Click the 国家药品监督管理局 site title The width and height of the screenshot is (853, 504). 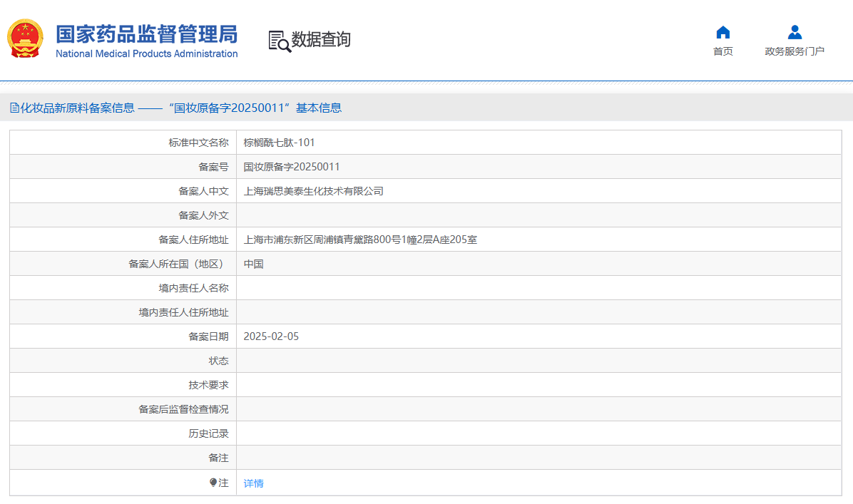146,34
